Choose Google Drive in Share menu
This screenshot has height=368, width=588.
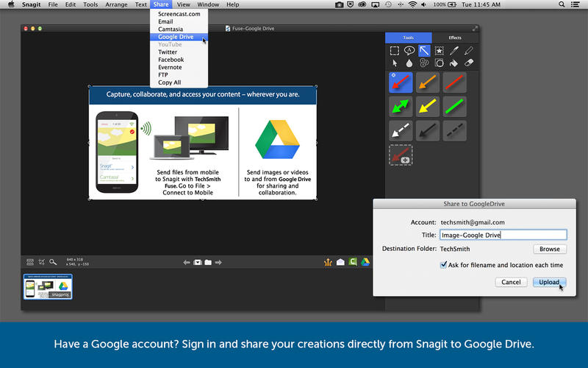[x=175, y=37]
